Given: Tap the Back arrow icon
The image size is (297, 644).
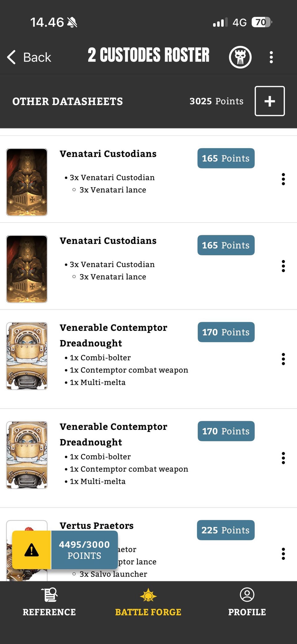Looking at the screenshot, I should tap(12, 57).
